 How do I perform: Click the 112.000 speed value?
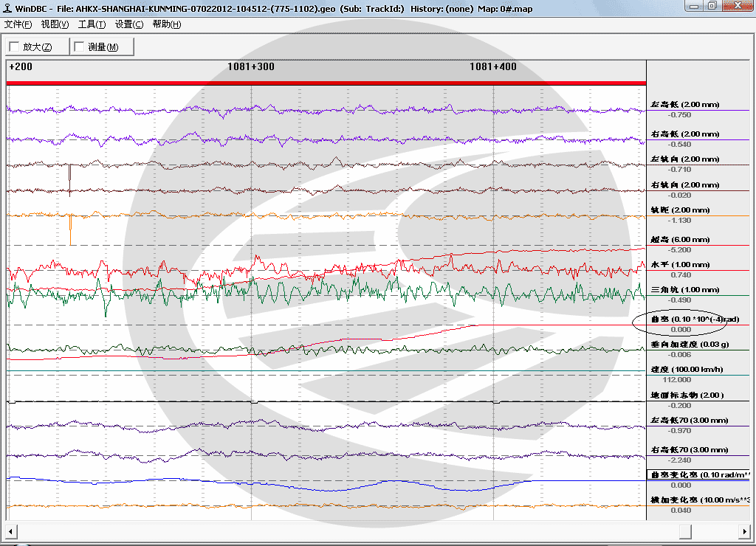[x=677, y=379]
